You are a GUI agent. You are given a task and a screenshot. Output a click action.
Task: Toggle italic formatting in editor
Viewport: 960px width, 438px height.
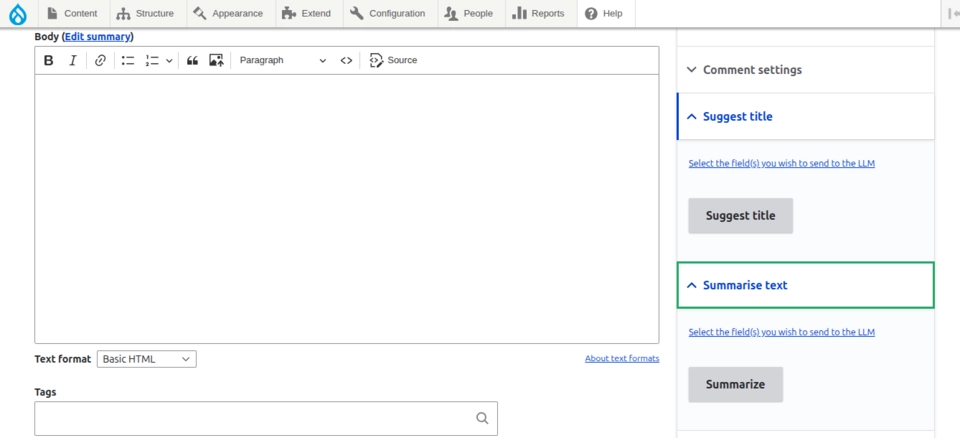(73, 60)
